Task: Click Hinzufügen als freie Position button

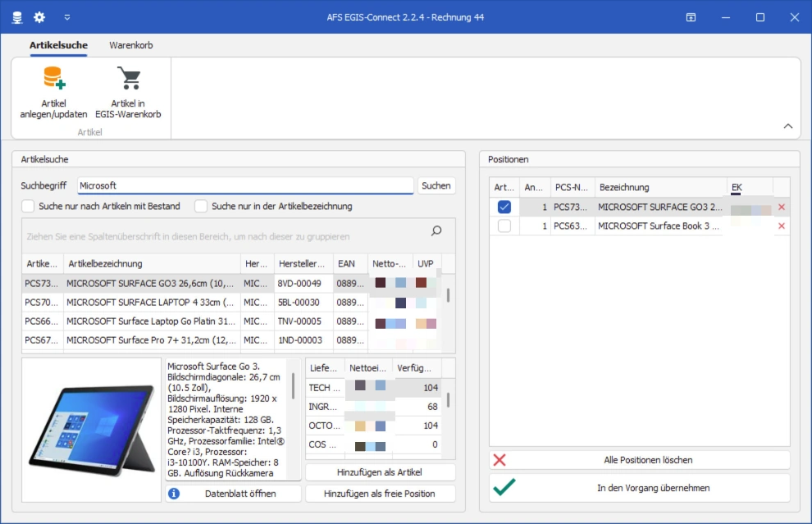Action: pos(380,494)
